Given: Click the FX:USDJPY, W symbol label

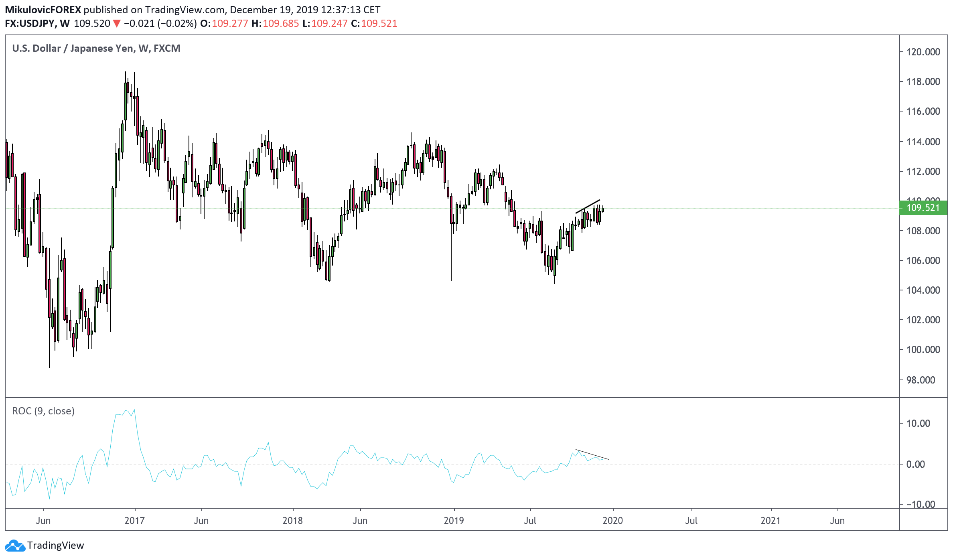Looking at the screenshot, I should [x=37, y=23].
